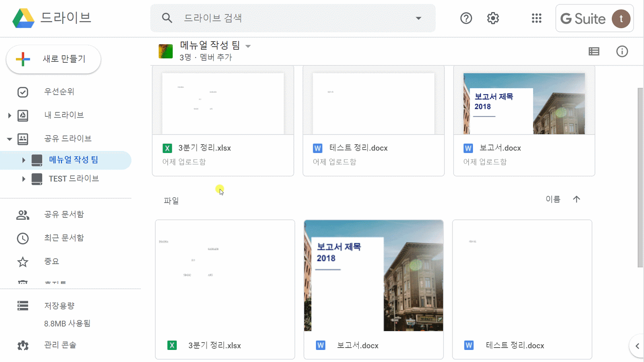
Task: Click the vertical scrollbar
Action: click(640, 177)
